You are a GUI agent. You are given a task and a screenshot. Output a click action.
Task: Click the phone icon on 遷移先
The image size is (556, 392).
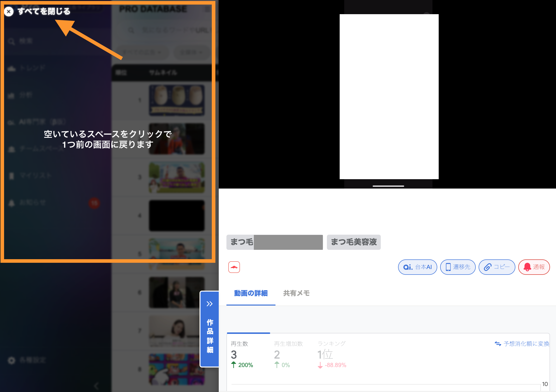click(x=448, y=267)
